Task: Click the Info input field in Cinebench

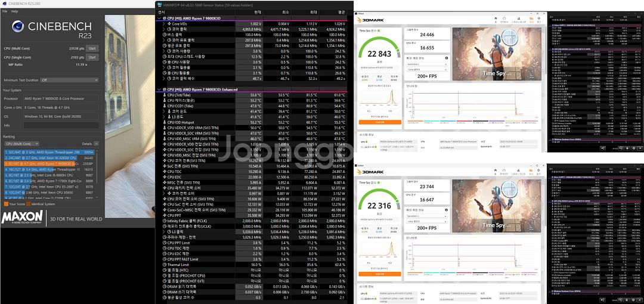Action: (60, 125)
